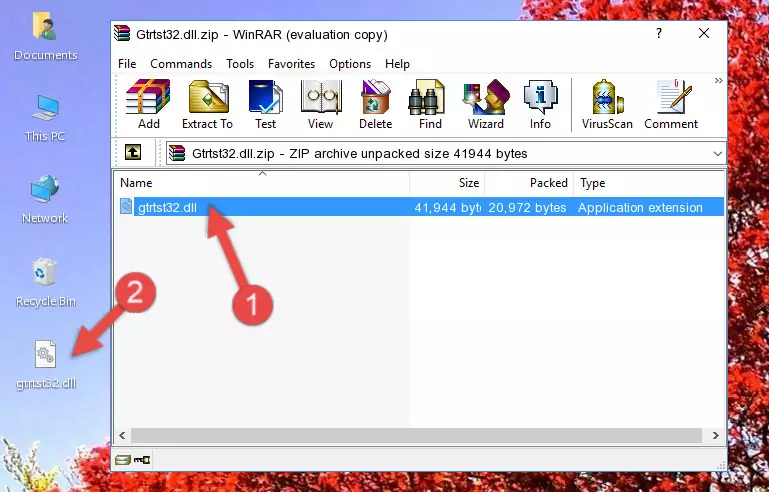Screen dimensions: 769x492
Task: Open the Tools menu
Action: [x=240, y=64]
